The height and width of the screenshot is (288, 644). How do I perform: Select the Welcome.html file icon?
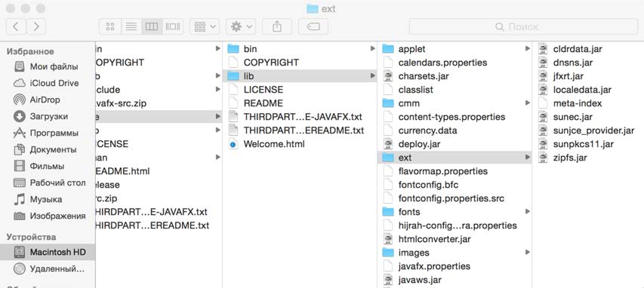(233, 144)
